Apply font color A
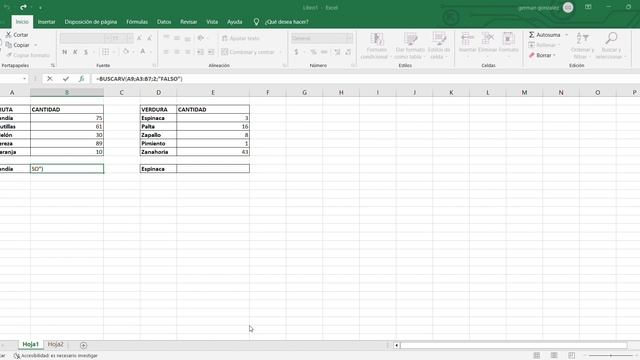Image resolution: width=640 pixels, height=360 pixels. (x=143, y=52)
